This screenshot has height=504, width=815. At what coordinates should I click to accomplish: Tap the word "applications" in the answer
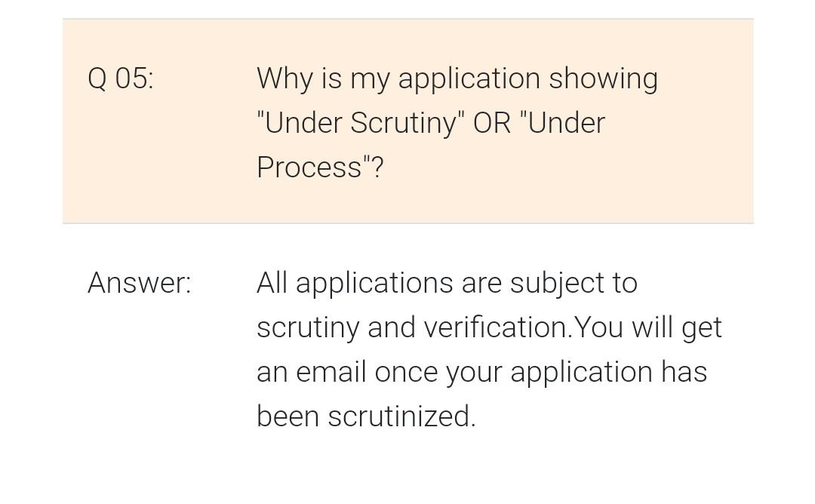[x=374, y=283]
